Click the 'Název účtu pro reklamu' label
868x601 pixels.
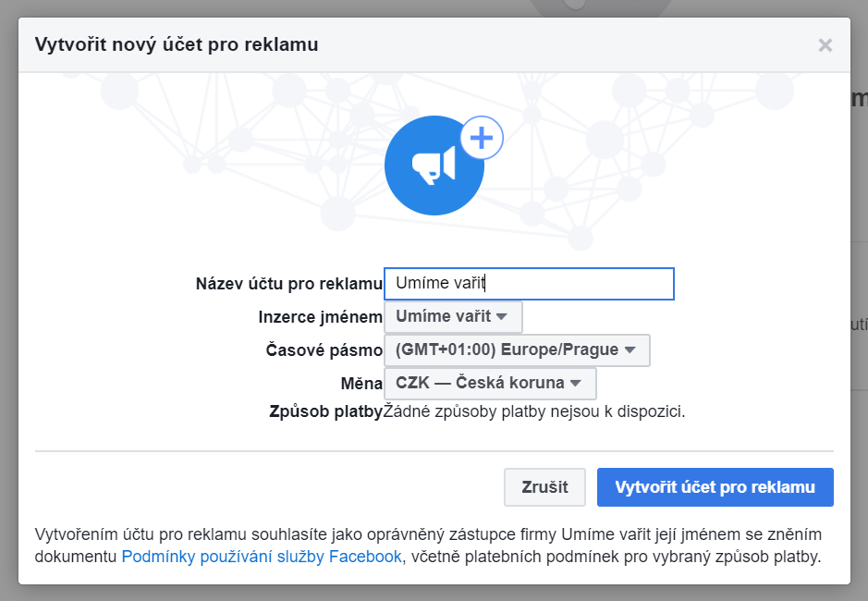pos(288,284)
